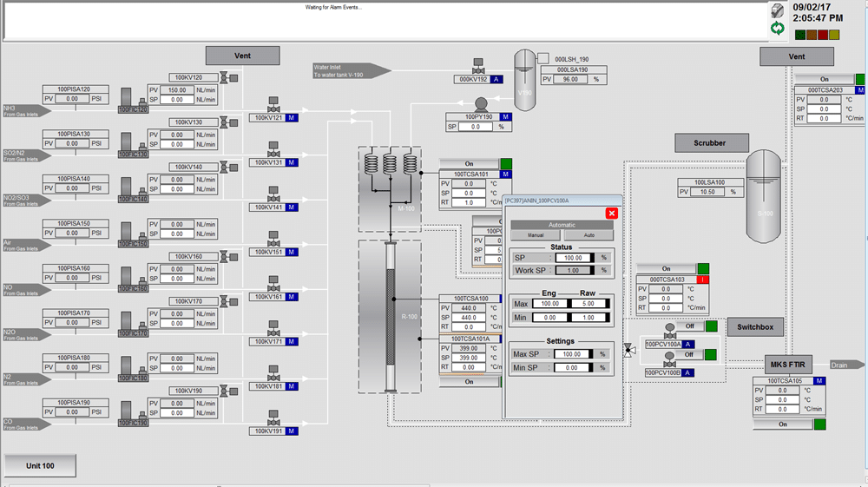This screenshot has width=868, height=487.
Task: Click the S-100 scrubber vessel
Action: coord(763,196)
